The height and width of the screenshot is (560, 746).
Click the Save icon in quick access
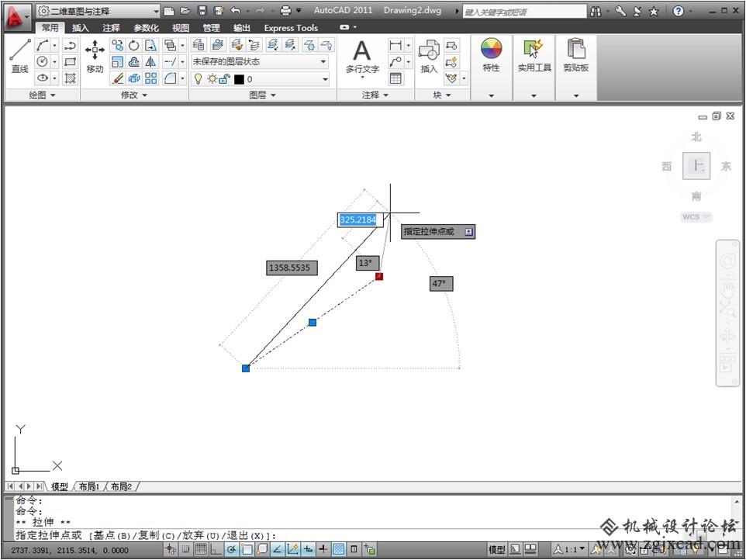pyautogui.click(x=202, y=10)
